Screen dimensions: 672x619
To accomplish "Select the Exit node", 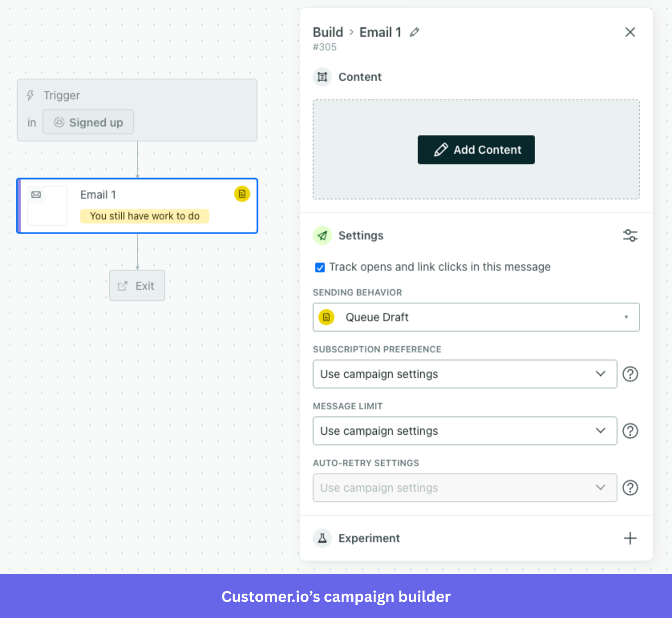I will [137, 285].
